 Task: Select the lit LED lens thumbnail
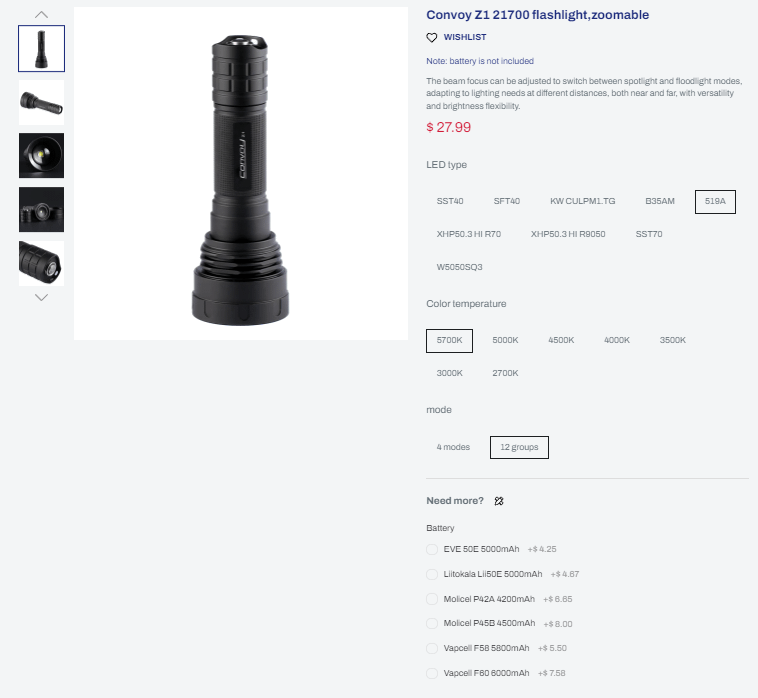pos(42,156)
